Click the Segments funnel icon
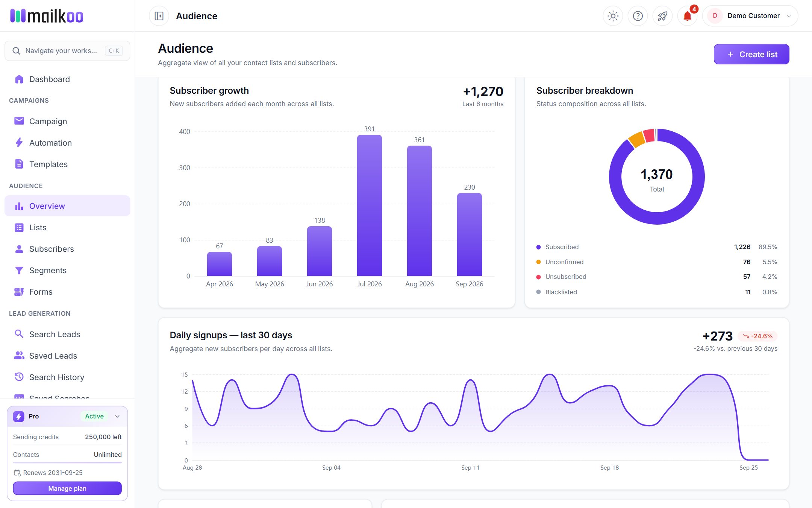 click(19, 271)
